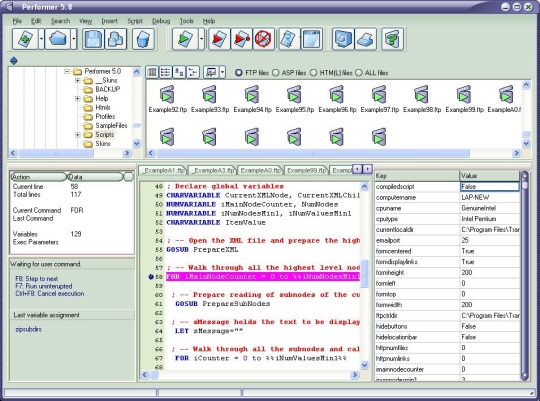Switch to the _ExampleA3.ftp tab
Image resolution: width=540 pixels, height=401 pixels.
pos(212,171)
